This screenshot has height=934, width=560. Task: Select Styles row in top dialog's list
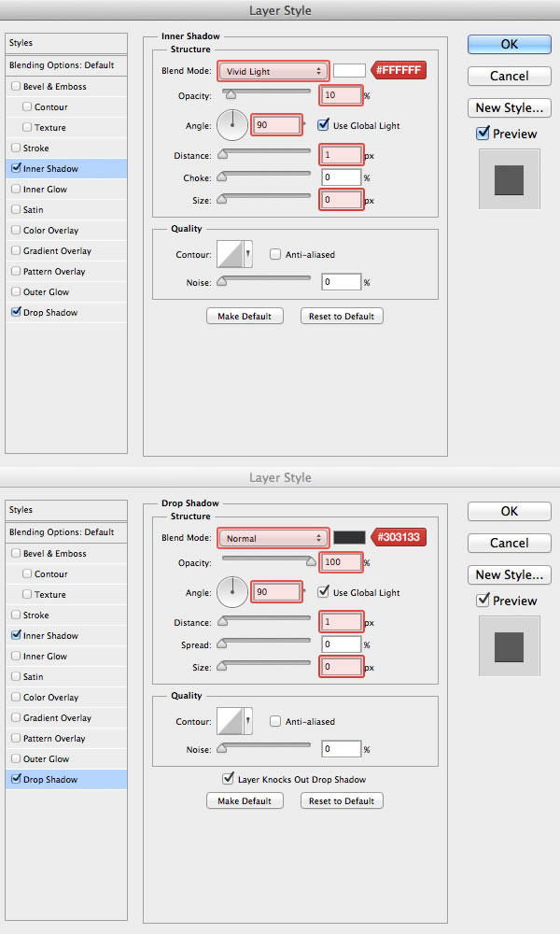pos(66,43)
